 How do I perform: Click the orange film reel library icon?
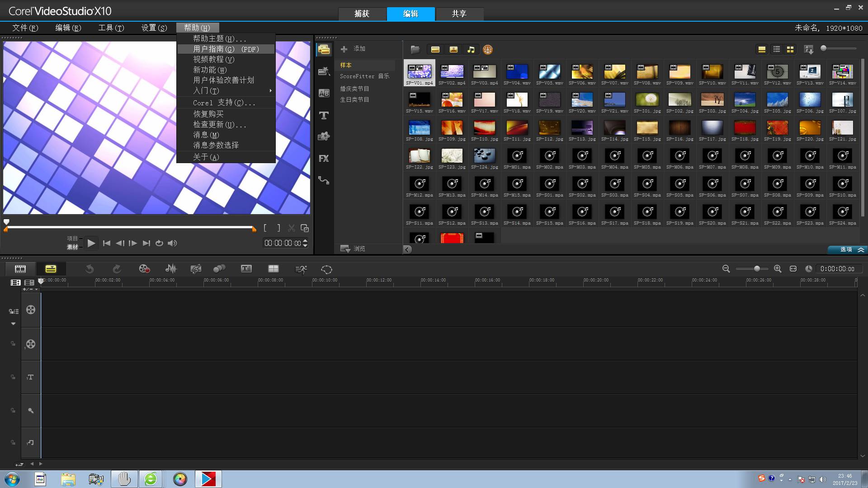(488, 49)
